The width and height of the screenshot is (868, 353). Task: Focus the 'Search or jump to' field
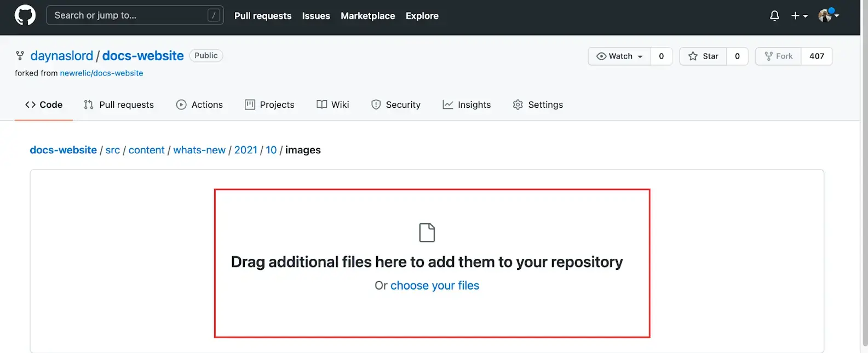(x=129, y=15)
